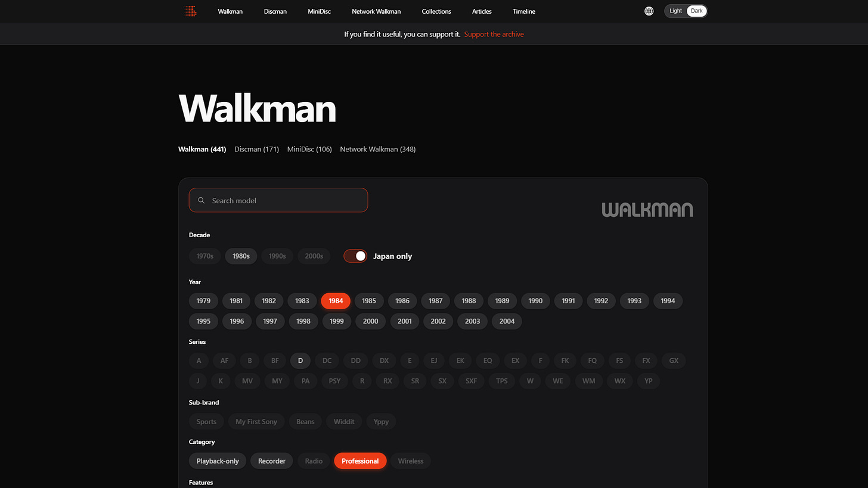Select the Discman (171) tab

click(x=256, y=150)
